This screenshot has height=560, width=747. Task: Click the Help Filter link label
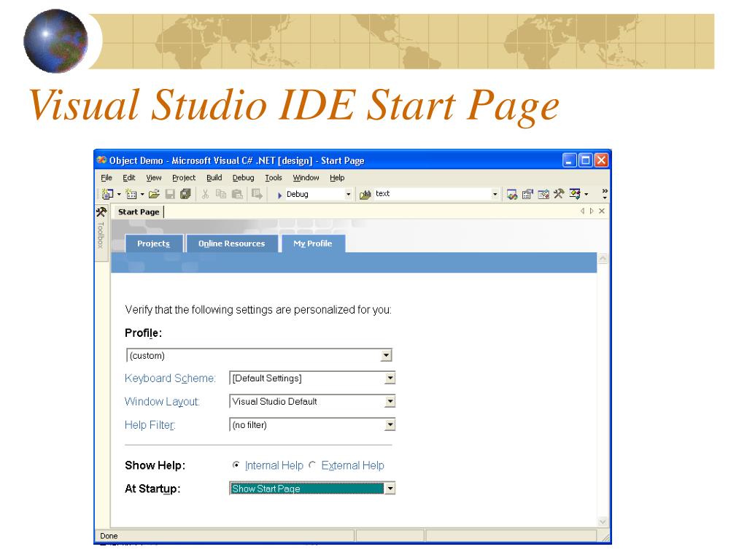tap(150, 425)
